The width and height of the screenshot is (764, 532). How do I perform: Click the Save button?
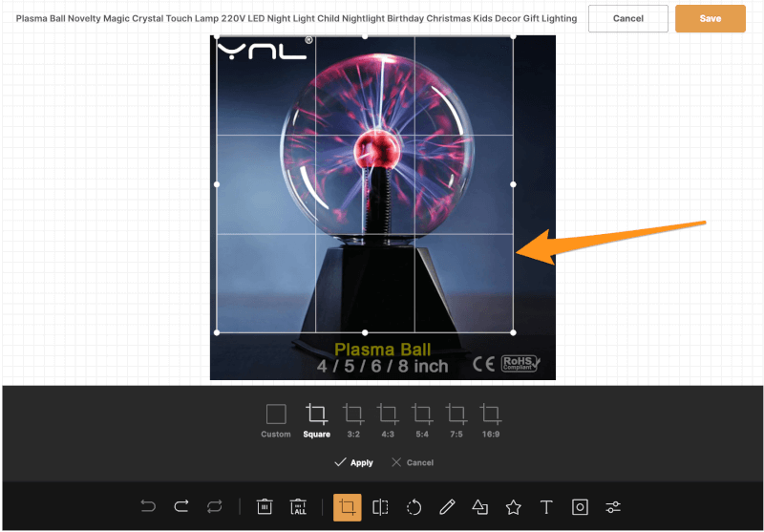(x=710, y=18)
